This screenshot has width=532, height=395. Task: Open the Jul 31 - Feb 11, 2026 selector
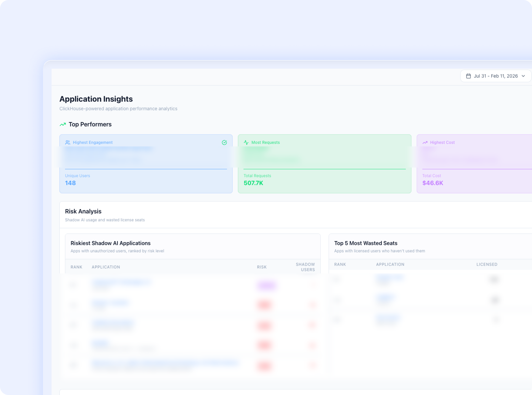[x=495, y=76]
